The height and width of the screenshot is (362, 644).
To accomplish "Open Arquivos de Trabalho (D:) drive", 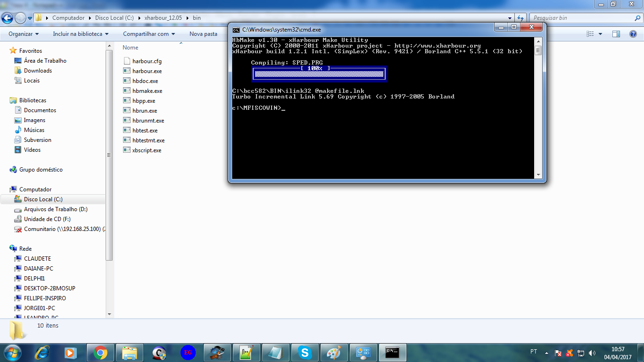I will click(56, 209).
